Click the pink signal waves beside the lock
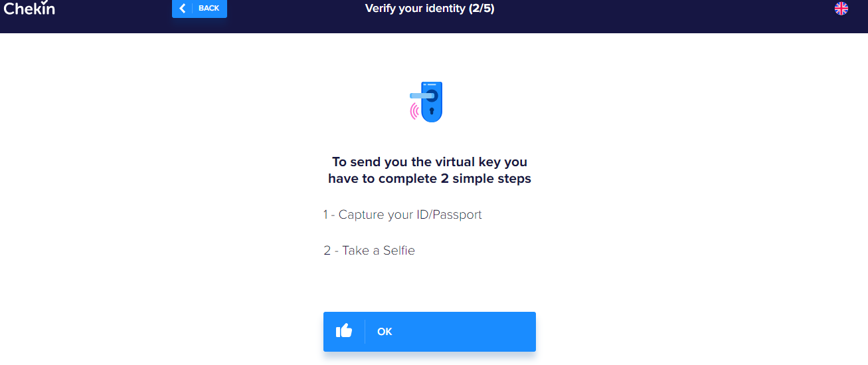Image resolution: width=868 pixels, height=365 pixels. click(x=415, y=111)
